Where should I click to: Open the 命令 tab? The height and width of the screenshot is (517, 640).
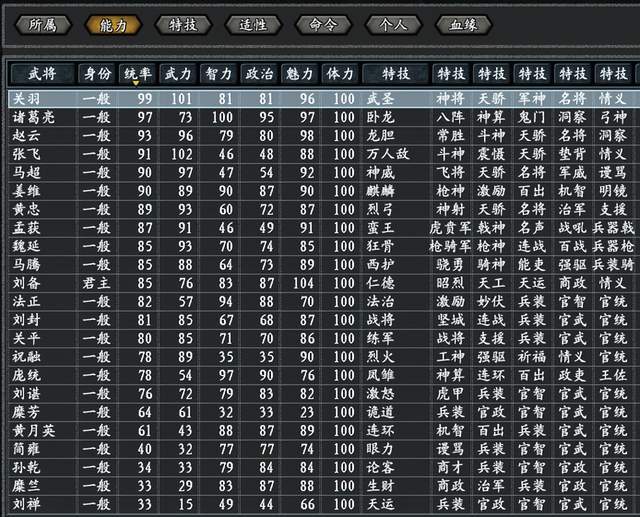click(x=323, y=25)
